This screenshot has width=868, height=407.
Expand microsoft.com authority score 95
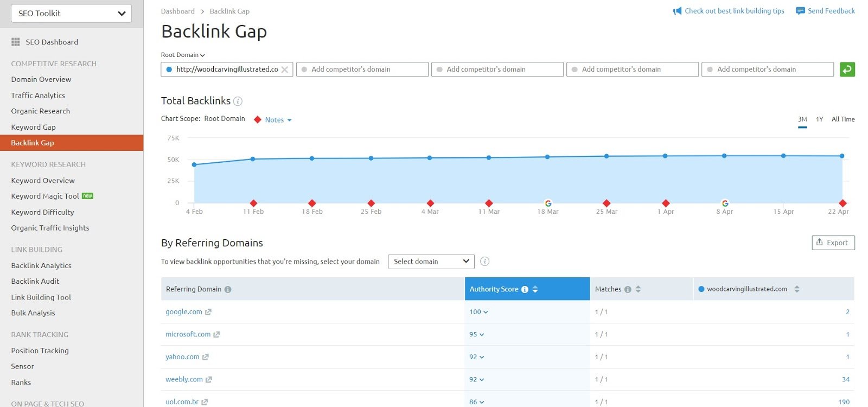pos(477,335)
